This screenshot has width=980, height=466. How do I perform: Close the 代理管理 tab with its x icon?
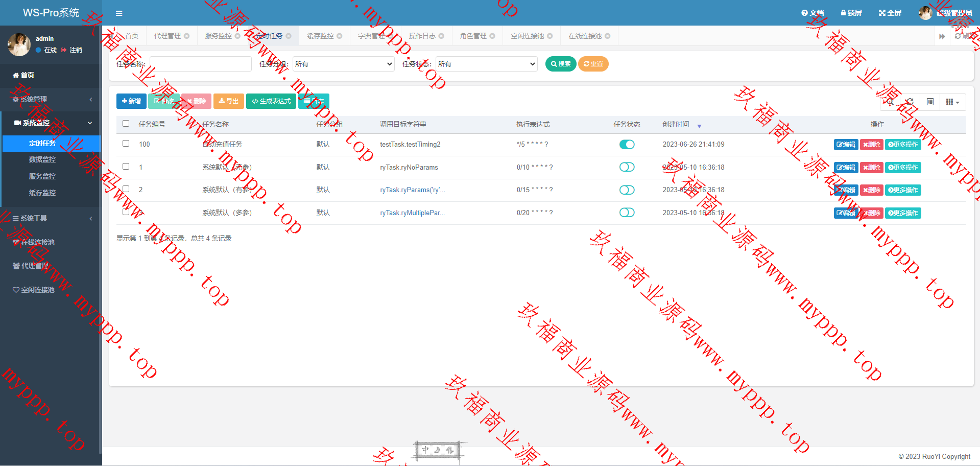point(187,36)
